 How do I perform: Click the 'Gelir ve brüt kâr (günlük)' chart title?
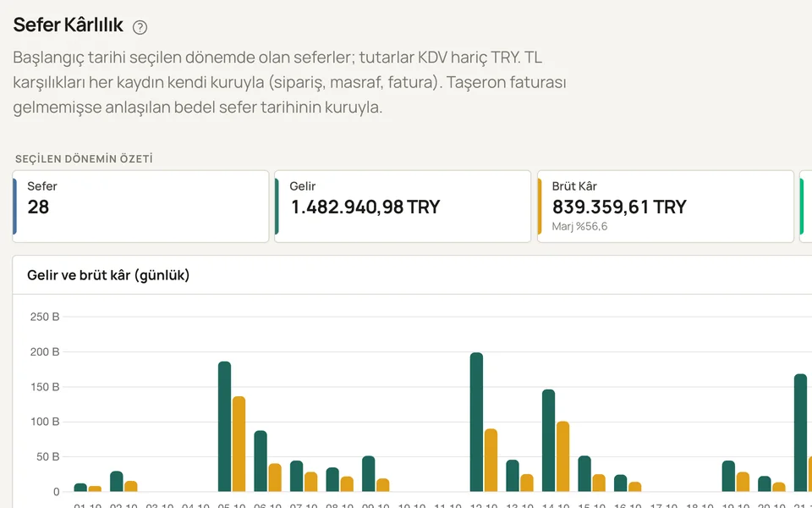click(108, 274)
